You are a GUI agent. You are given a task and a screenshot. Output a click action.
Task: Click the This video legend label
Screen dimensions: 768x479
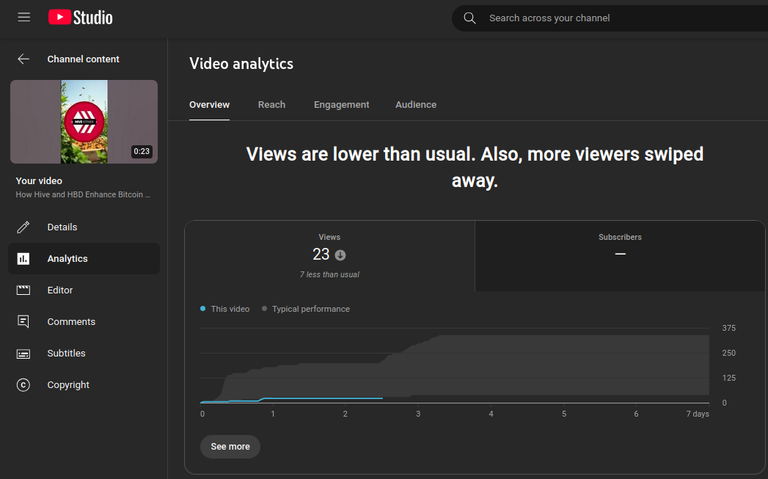230,309
